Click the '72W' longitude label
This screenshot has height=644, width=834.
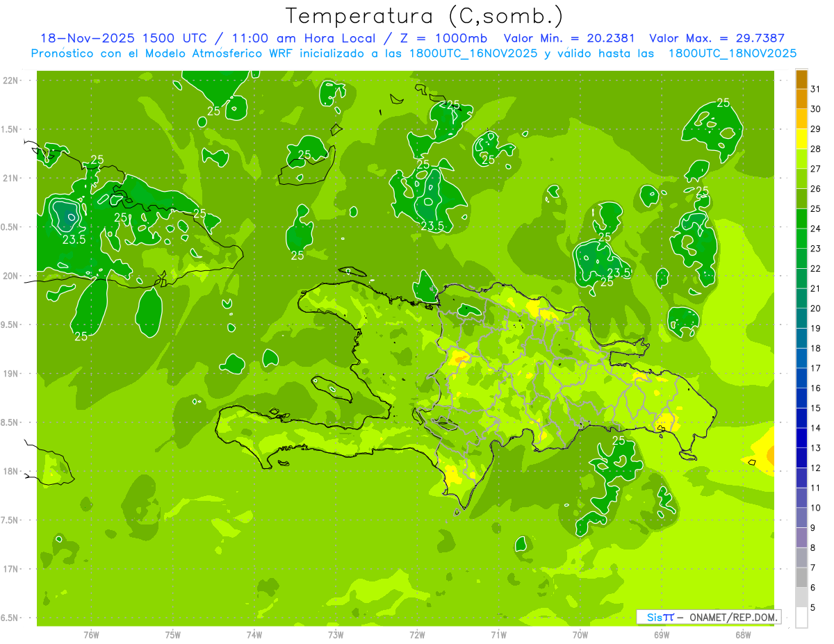(417, 634)
